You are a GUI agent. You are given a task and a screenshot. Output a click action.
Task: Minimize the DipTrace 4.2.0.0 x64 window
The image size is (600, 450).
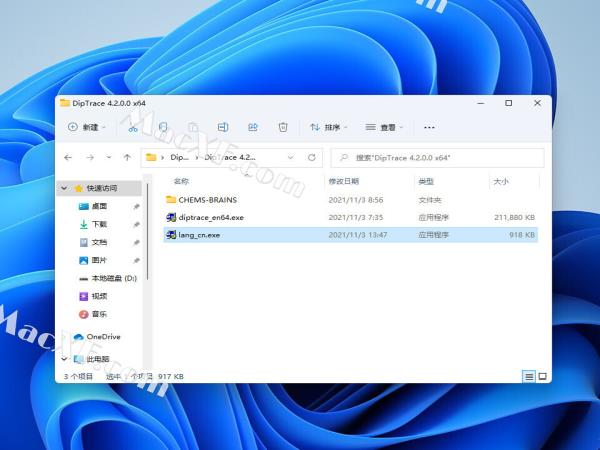click(x=481, y=103)
